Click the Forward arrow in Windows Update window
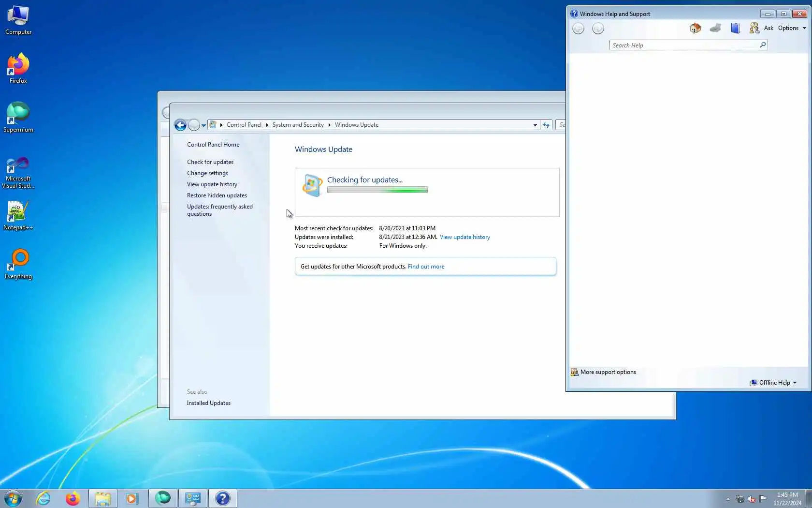The height and width of the screenshot is (508, 812). tap(194, 125)
